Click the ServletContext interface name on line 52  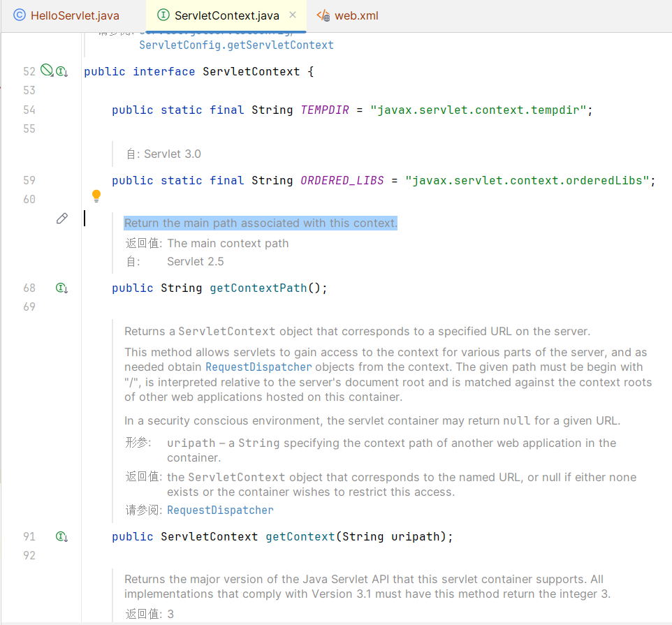[251, 71]
